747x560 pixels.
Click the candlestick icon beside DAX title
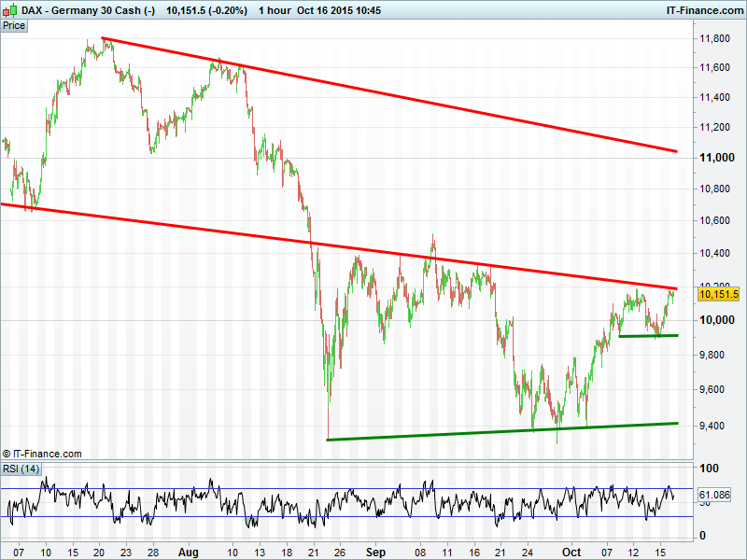point(10,9)
